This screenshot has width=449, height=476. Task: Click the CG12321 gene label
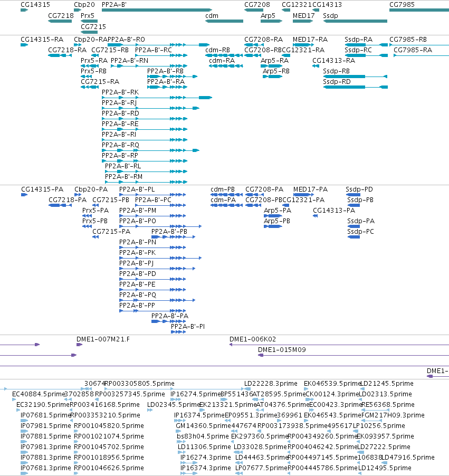297,5
